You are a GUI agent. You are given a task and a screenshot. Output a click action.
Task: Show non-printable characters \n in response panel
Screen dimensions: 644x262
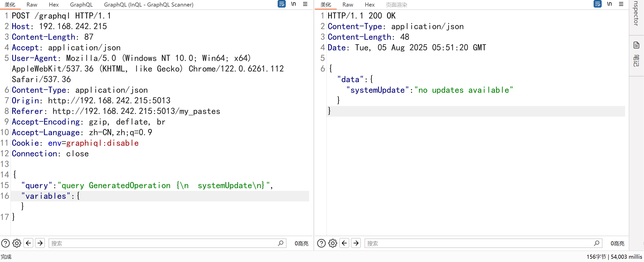point(609,4)
